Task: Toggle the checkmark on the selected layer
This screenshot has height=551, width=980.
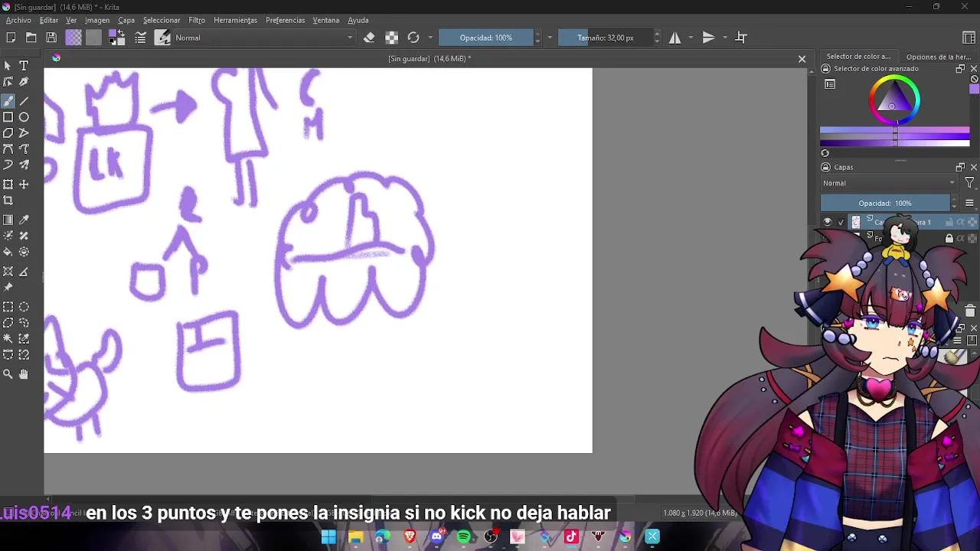Action: point(841,223)
